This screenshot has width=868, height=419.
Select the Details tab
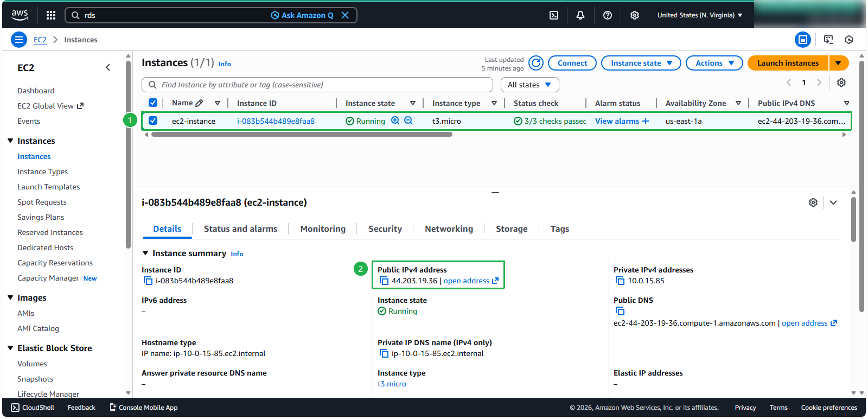pyautogui.click(x=167, y=229)
